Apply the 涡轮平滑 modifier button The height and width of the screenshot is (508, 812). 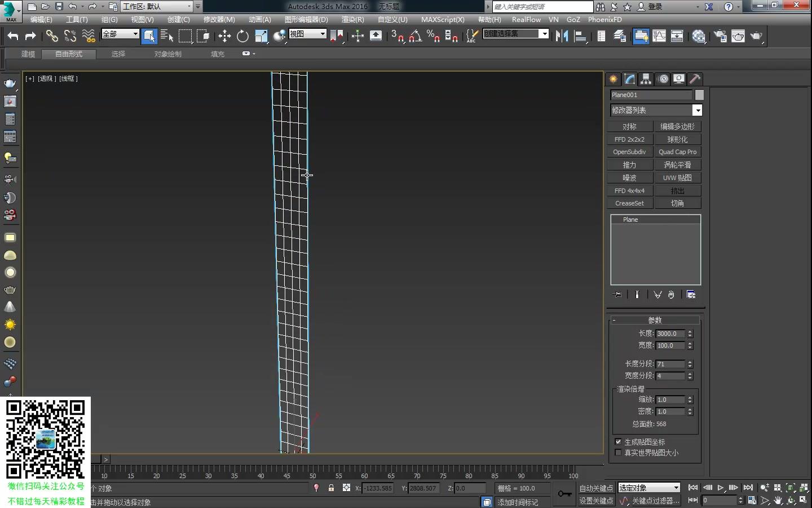click(677, 165)
